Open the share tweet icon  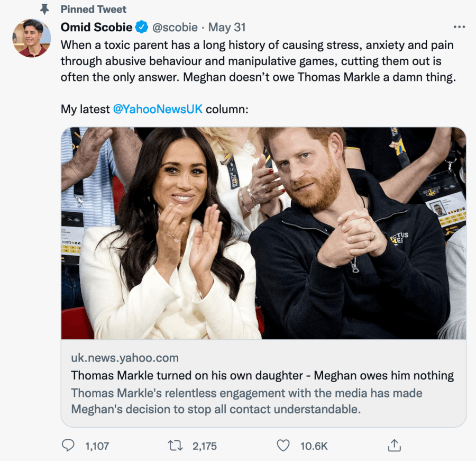(x=394, y=446)
